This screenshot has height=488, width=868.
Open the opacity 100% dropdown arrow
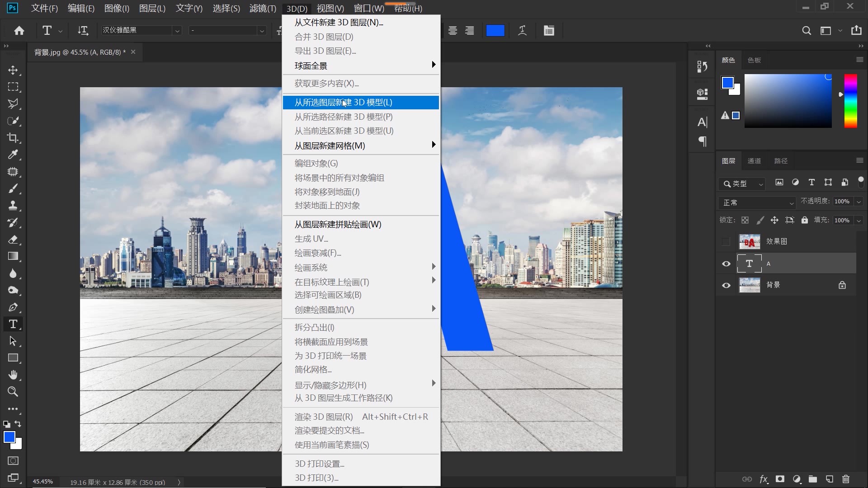[x=859, y=202]
